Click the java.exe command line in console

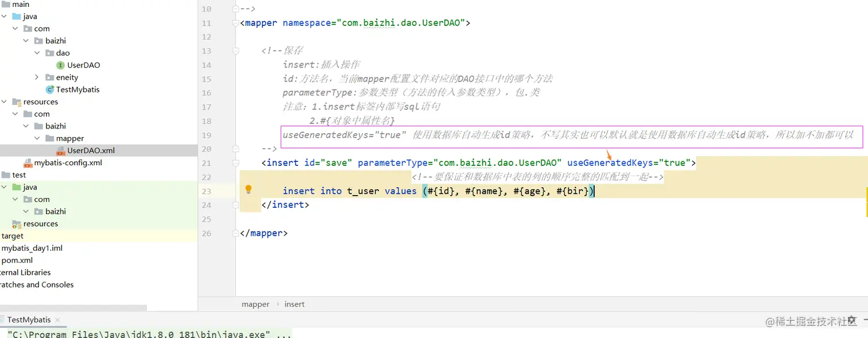coord(149,334)
